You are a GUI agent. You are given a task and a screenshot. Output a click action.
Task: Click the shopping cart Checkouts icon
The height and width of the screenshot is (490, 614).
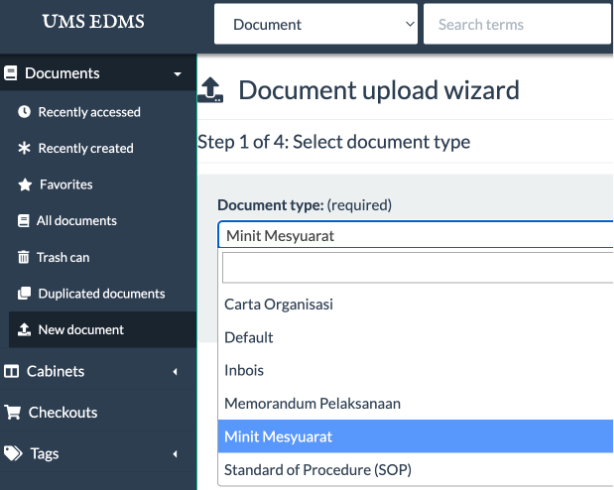pos(13,412)
